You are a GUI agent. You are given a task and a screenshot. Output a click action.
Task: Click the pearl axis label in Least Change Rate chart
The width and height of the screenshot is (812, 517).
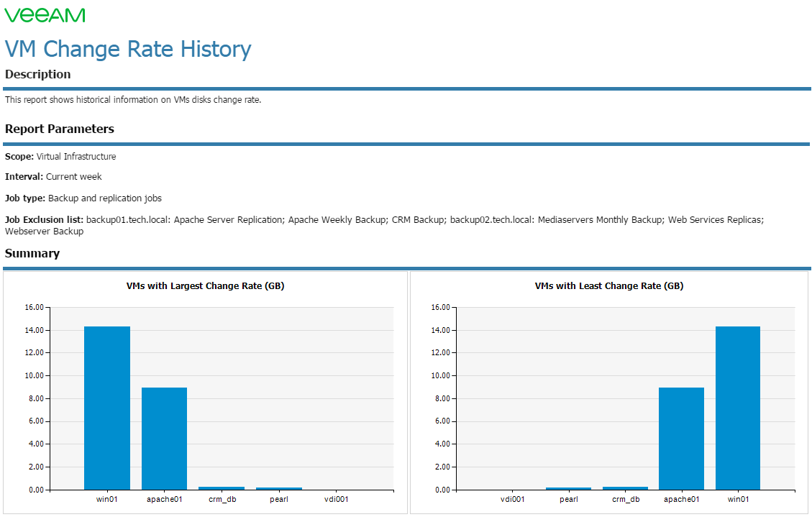point(569,500)
